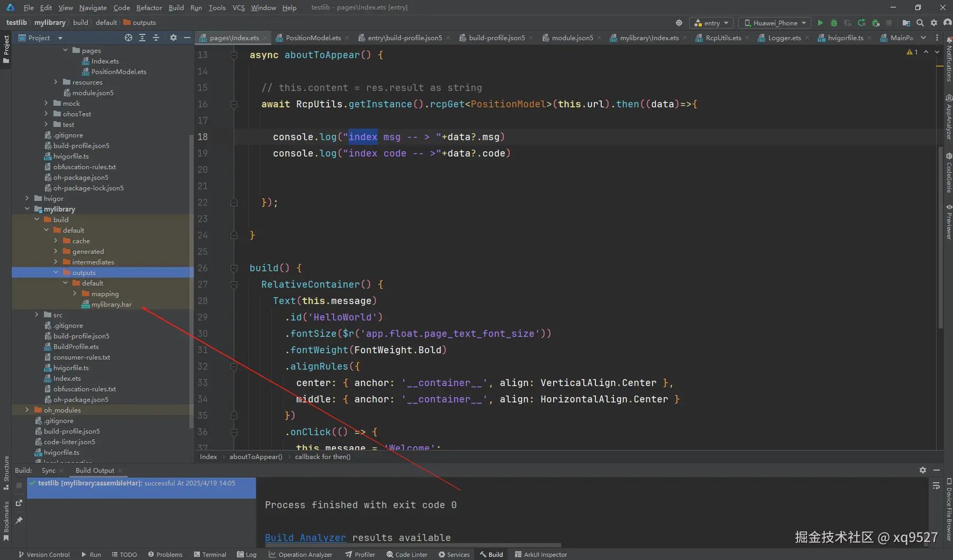Click the search magnifier in top toolbar

pyautogui.click(x=920, y=23)
